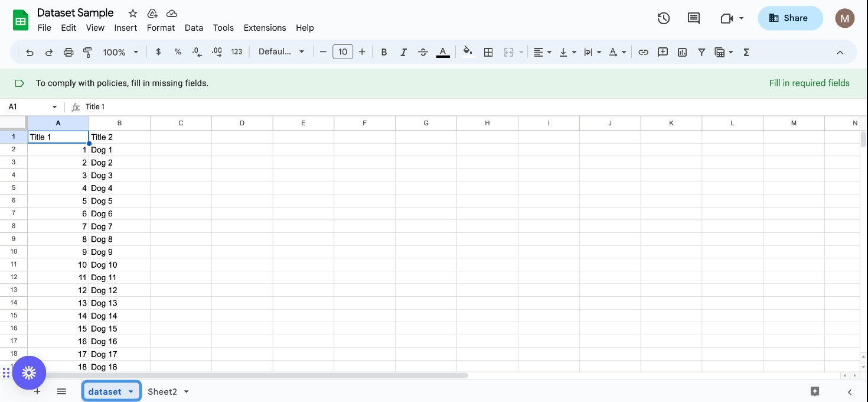The height and width of the screenshot is (402, 868).
Task: Insert a comment with the comment icon
Action: (663, 52)
